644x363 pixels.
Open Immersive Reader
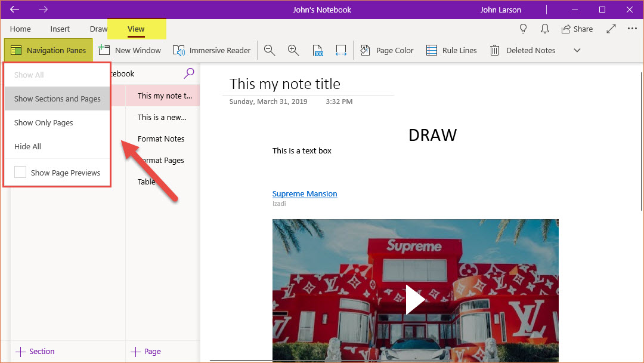212,51
